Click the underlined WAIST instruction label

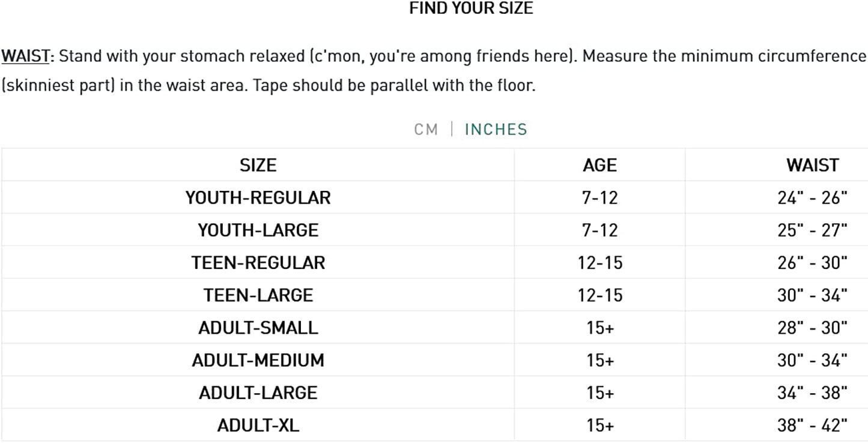[27, 56]
